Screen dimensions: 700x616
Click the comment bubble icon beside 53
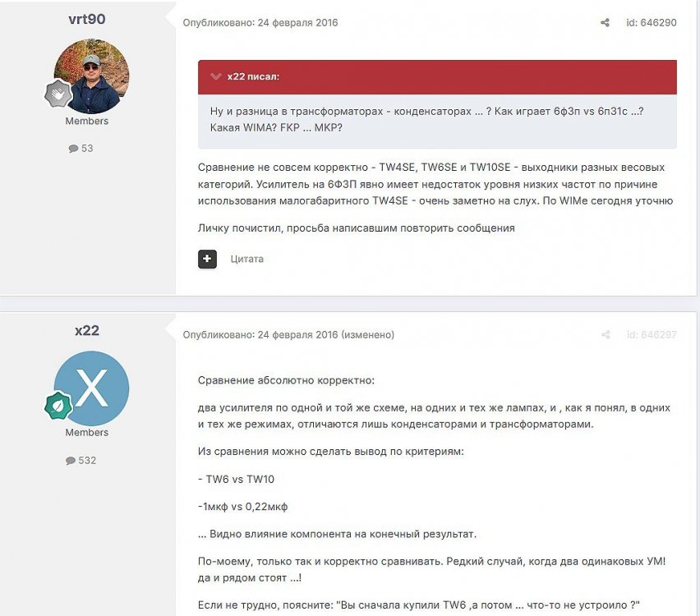73,149
